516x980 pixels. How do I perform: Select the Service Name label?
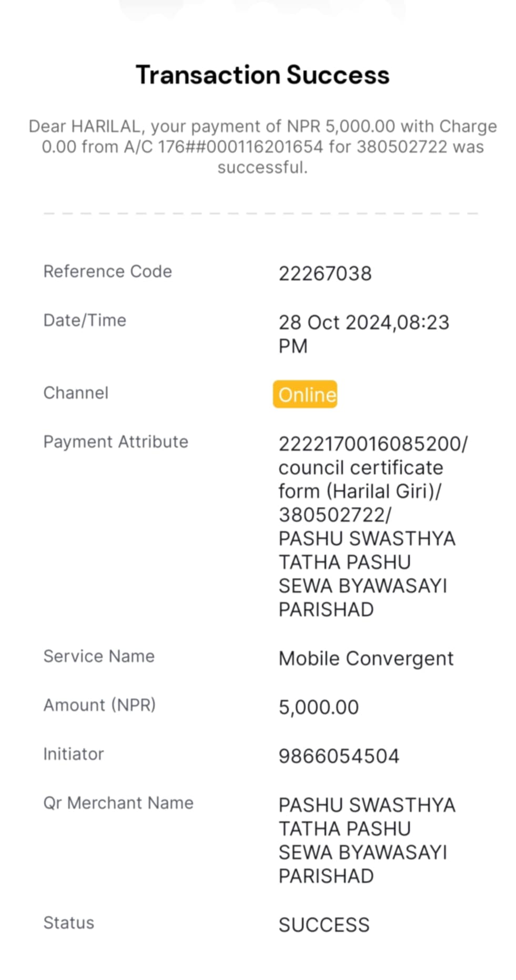pyautogui.click(x=99, y=656)
